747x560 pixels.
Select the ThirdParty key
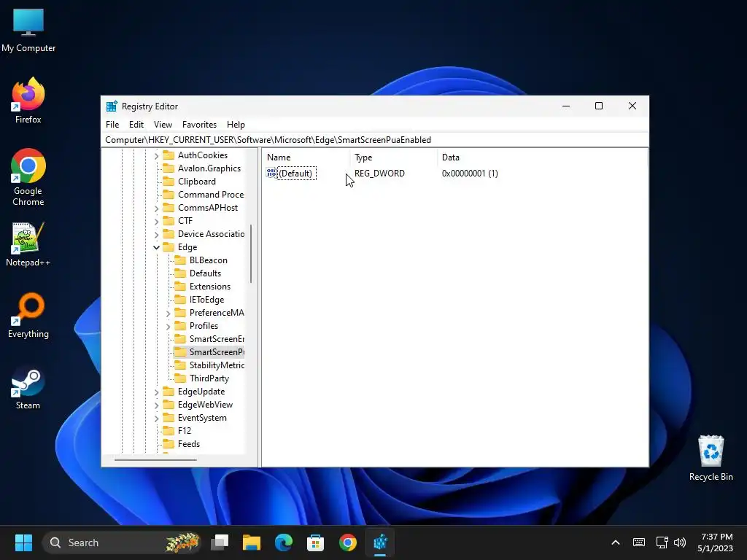point(209,378)
